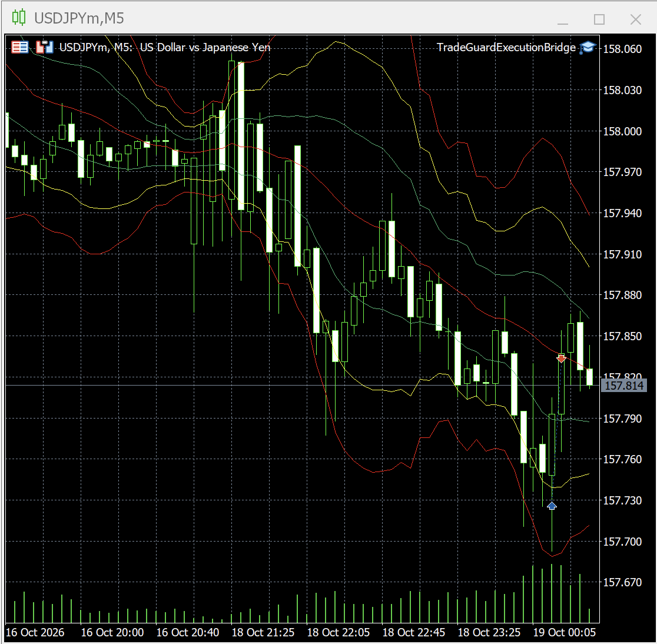The height and width of the screenshot is (644, 657).
Task: Click the 157.700 price scale label
Action: 622,542
